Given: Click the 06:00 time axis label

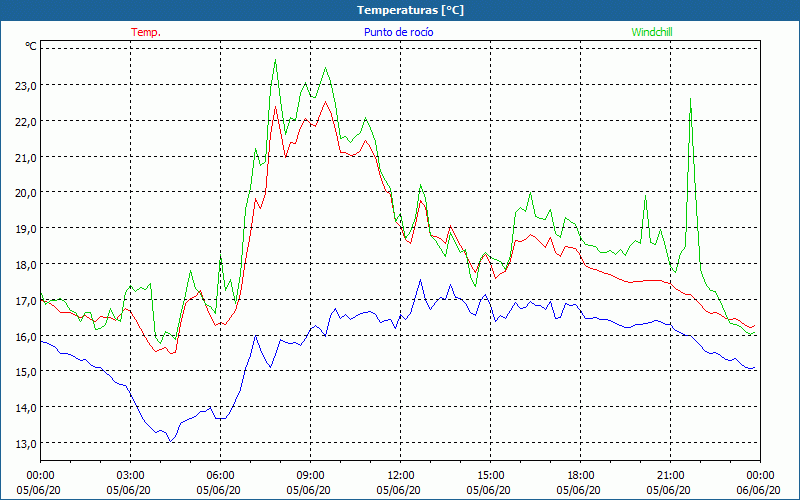Looking at the screenshot, I should (x=220, y=476).
